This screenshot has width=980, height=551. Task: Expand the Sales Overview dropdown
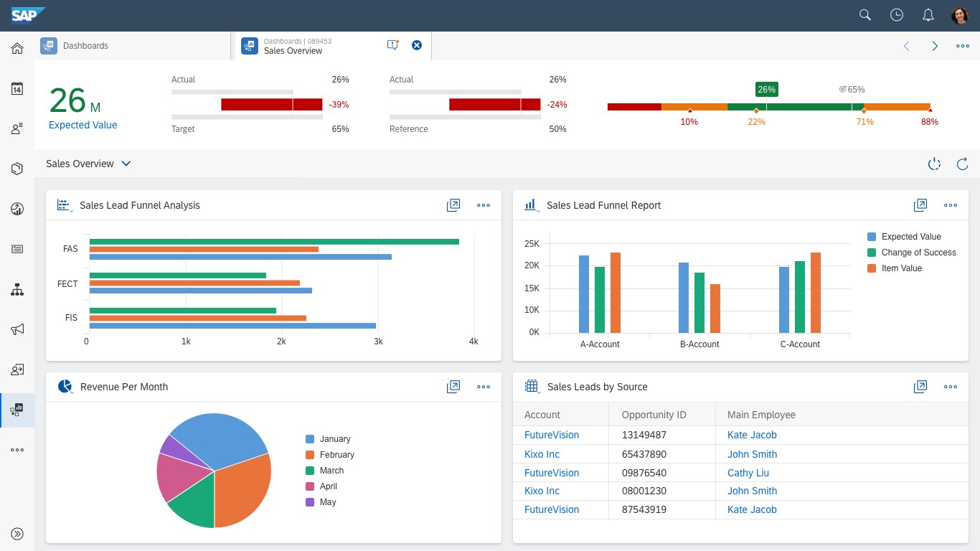point(126,164)
